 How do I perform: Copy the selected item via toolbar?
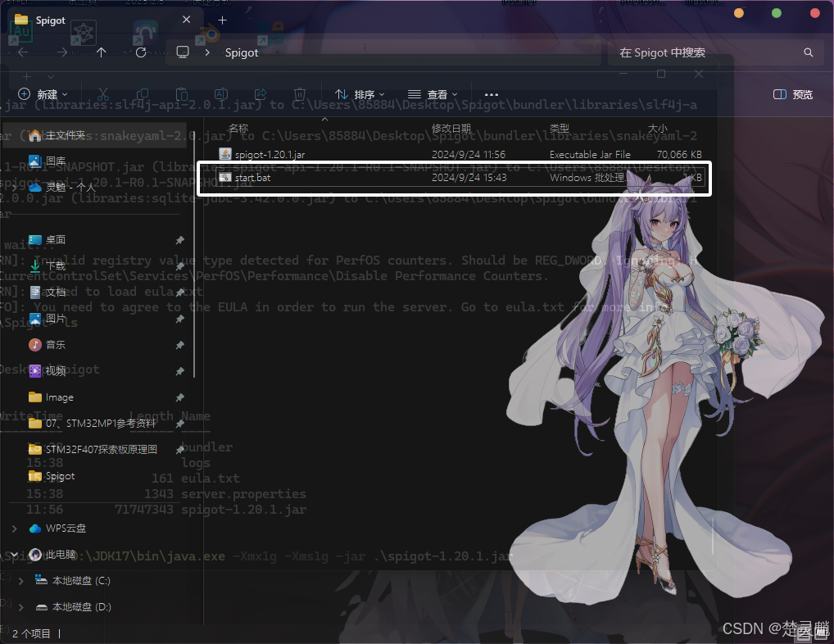[142, 94]
